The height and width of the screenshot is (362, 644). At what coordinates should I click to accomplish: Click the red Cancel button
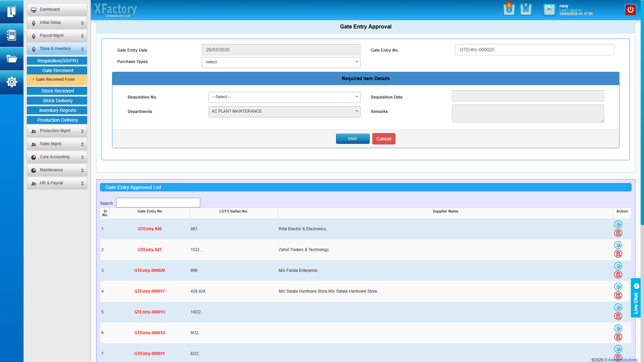pos(384,139)
